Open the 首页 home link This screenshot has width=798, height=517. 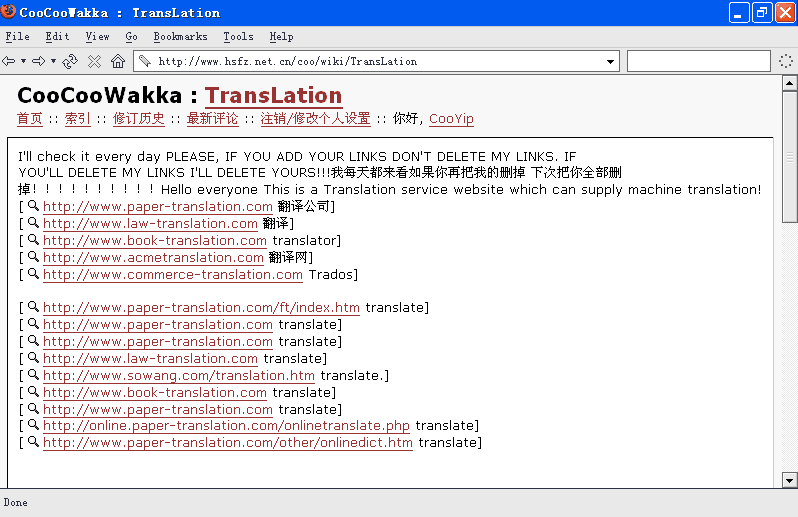tap(30, 119)
